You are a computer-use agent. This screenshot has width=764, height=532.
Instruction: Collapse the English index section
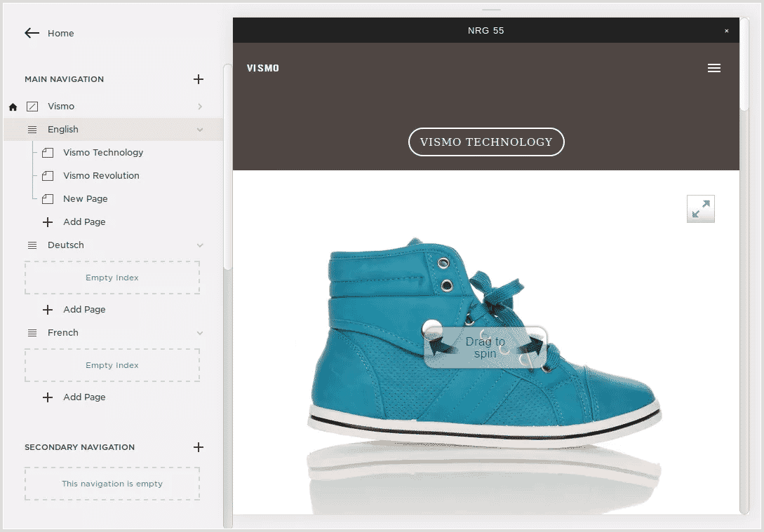click(200, 130)
